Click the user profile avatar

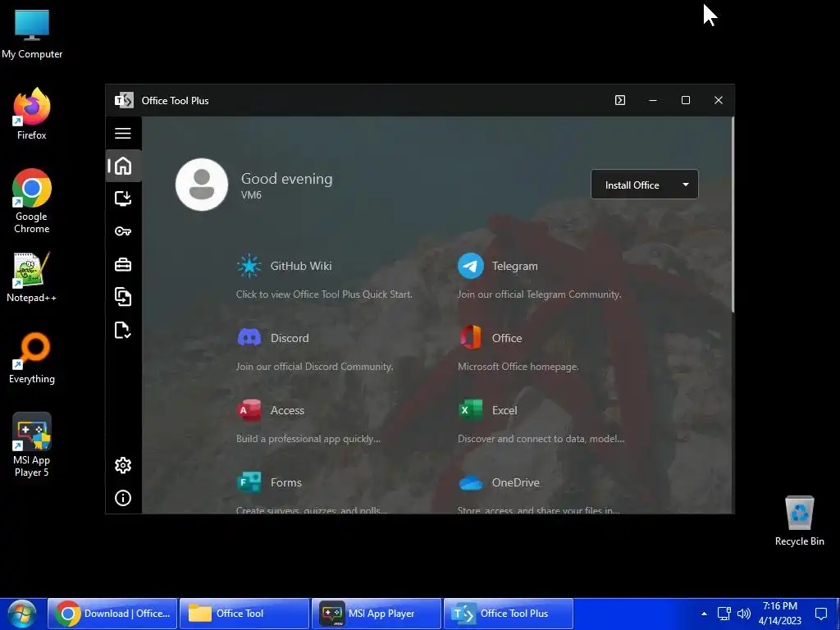202,185
